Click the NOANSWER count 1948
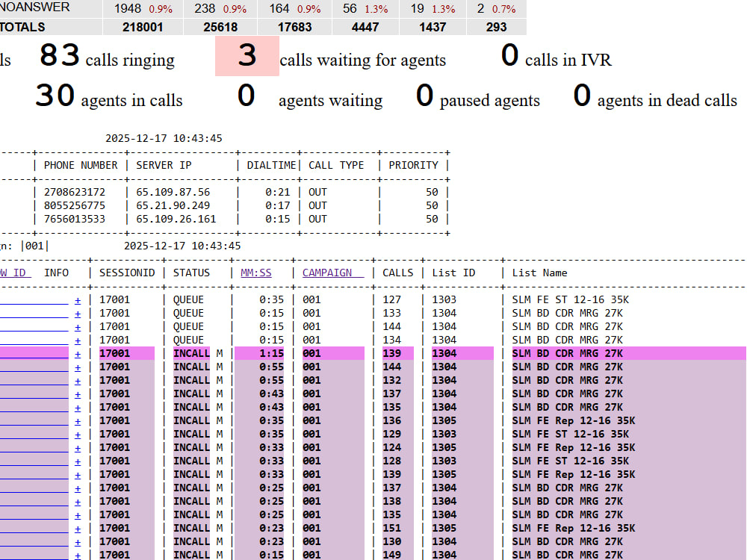This screenshot has height=560, width=747. coord(128,8)
